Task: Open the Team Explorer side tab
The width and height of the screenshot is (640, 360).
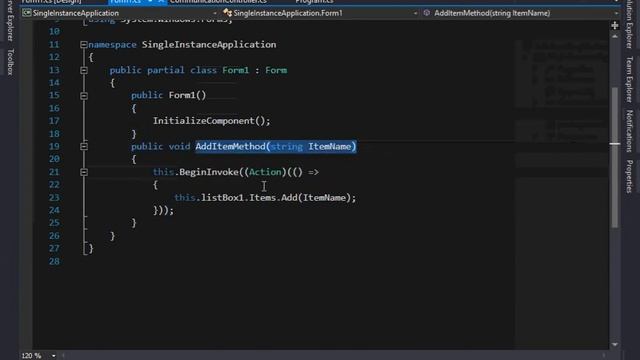Action: tap(629, 79)
